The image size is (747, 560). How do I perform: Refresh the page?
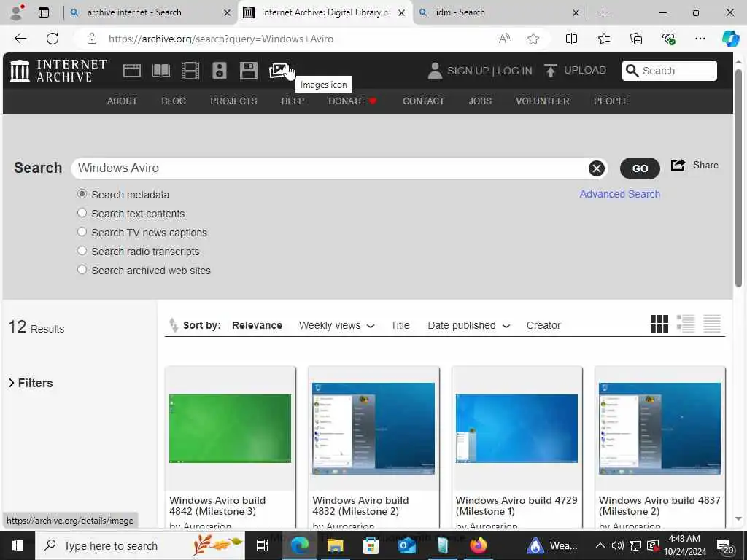(x=53, y=39)
